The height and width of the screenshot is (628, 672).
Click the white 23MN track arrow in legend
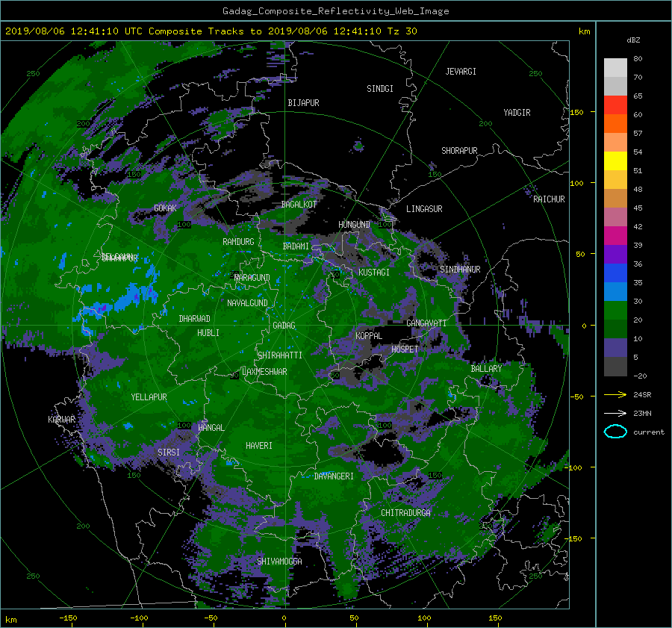615,413
